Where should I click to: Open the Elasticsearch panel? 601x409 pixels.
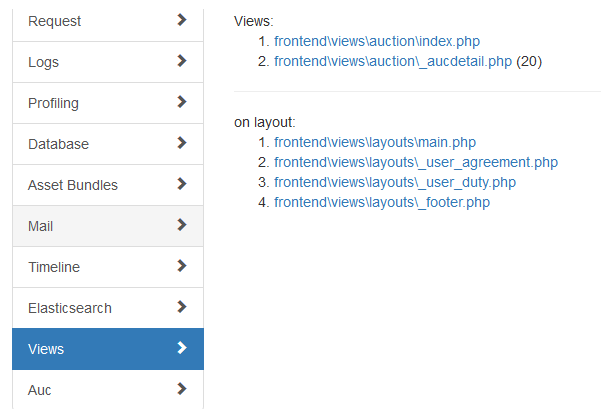(x=70, y=308)
